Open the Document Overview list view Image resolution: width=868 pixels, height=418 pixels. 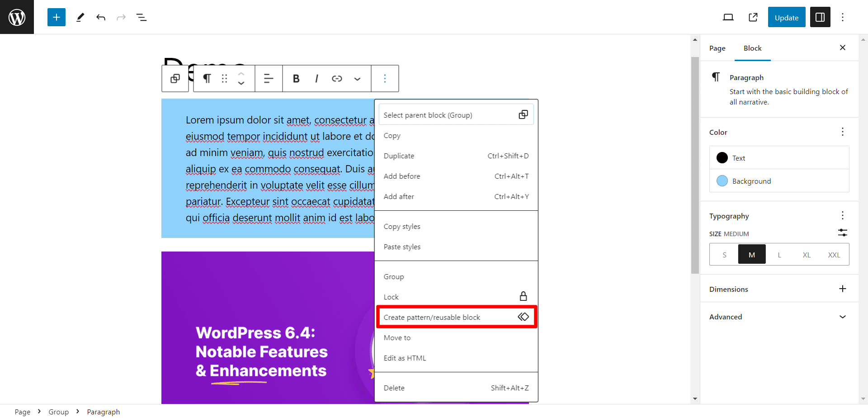point(142,17)
